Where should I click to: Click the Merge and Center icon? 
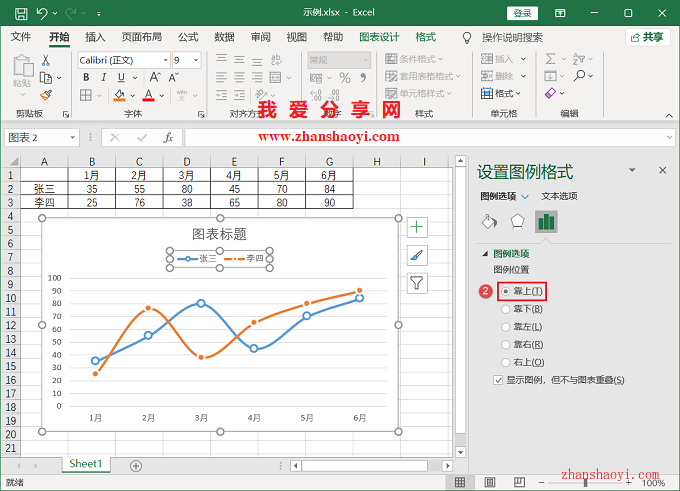tap(275, 78)
